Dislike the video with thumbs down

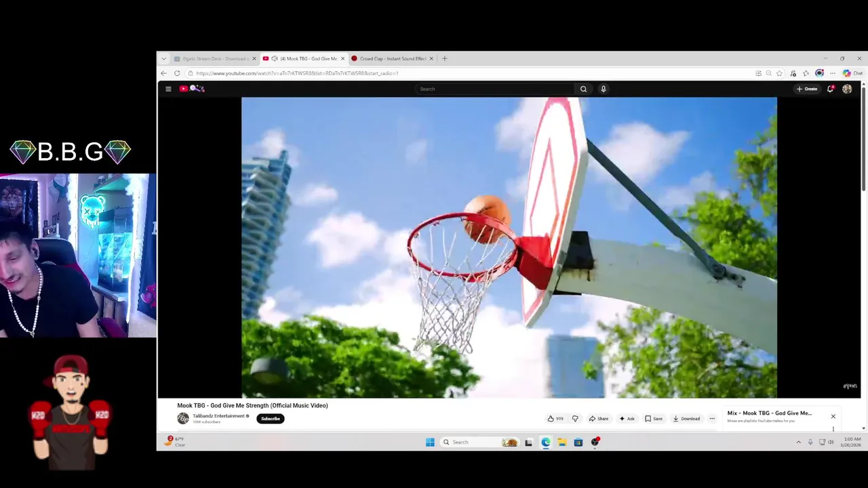tap(575, 419)
